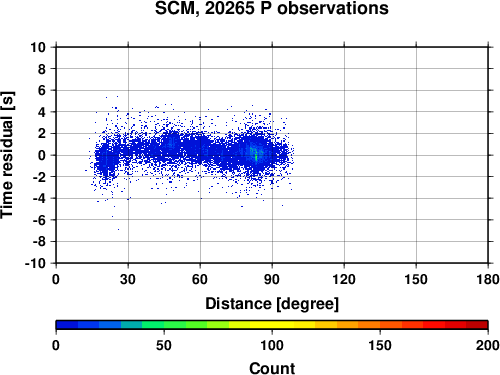Click y-axis tick label "-8"
The height and width of the screenshot is (375, 500).
coord(39,242)
